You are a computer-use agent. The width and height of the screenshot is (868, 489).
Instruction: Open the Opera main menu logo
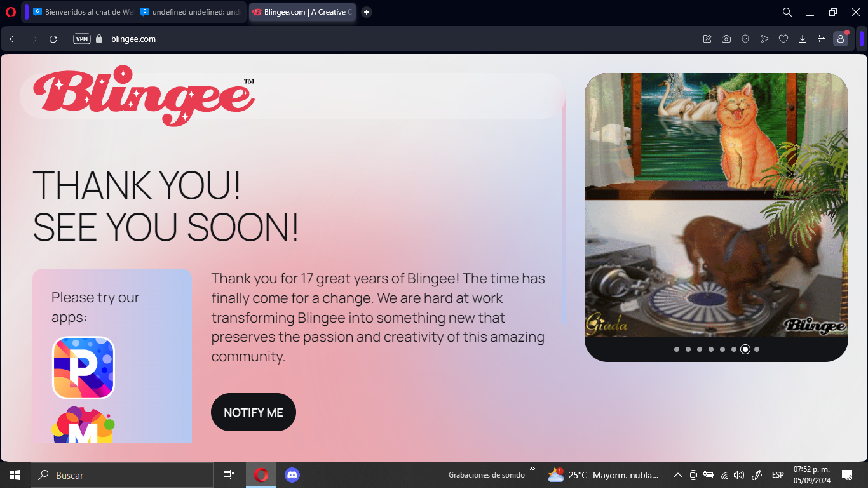click(x=10, y=12)
